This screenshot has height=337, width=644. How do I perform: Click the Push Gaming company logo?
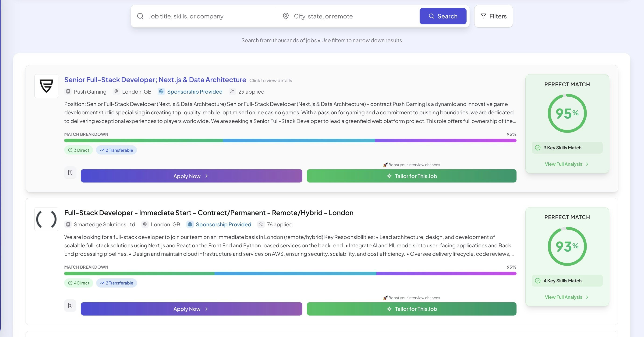click(x=46, y=86)
